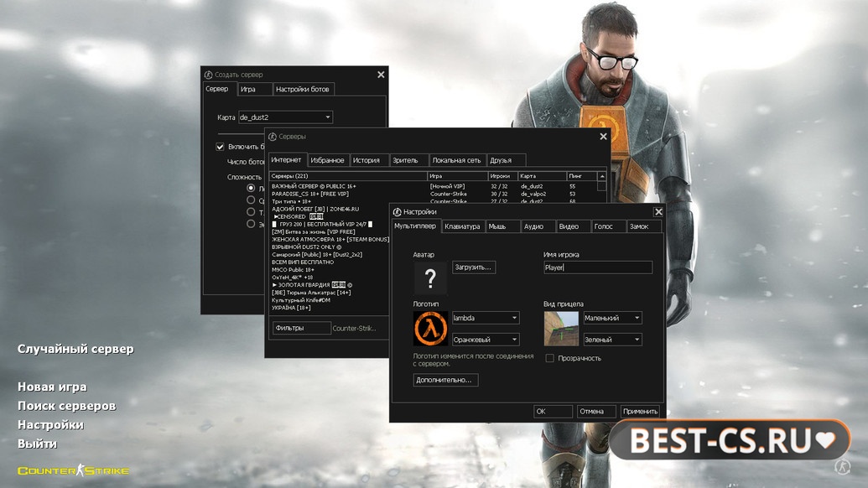
Task: Confirm settings with OK button
Action: click(553, 411)
